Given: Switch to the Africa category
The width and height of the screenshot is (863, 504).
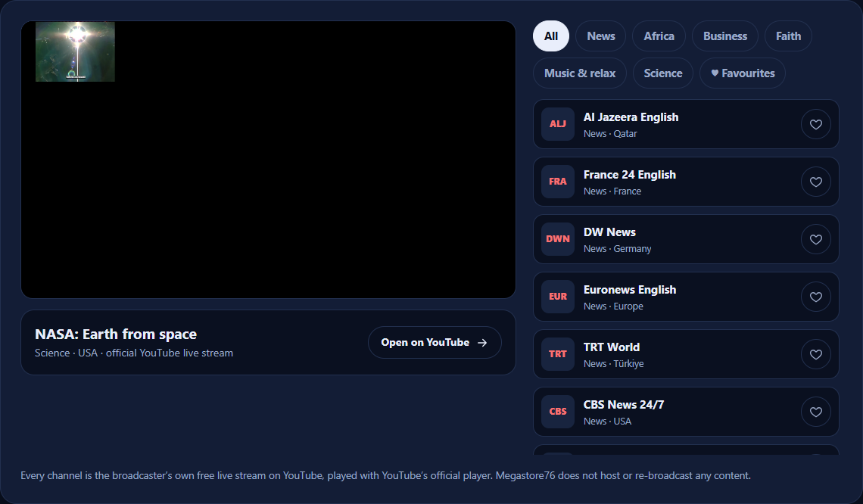Looking at the screenshot, I should 659,36.
